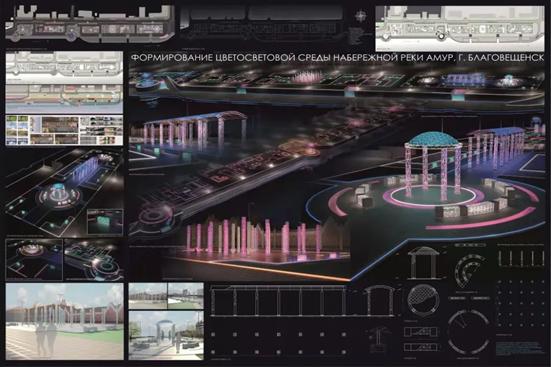Viewport: 551px width, 367px height.
Task: Select the two small site photos above arch render
Action: [166, 296]
